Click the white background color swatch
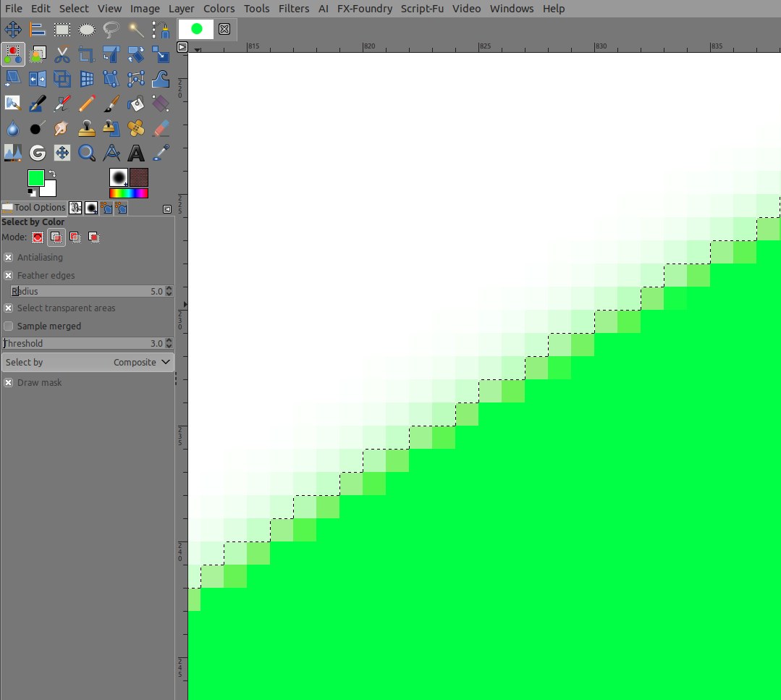 coord(49,190)
